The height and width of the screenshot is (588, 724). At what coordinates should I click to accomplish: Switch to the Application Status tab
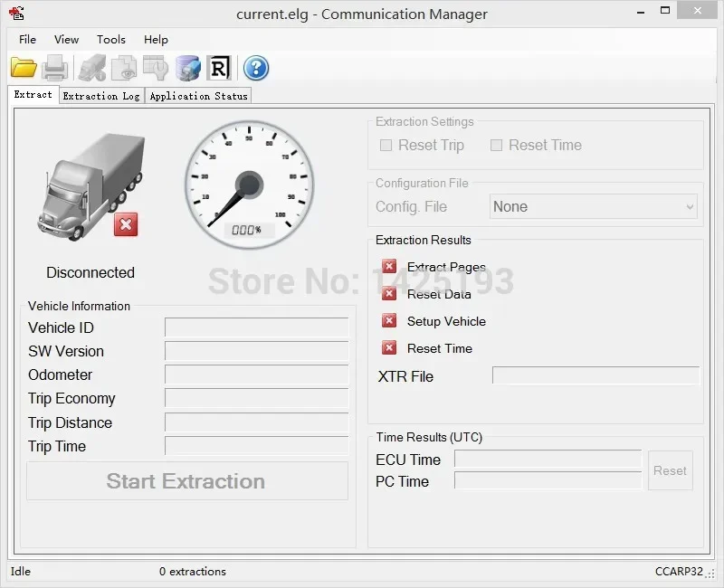click(198, 95)
